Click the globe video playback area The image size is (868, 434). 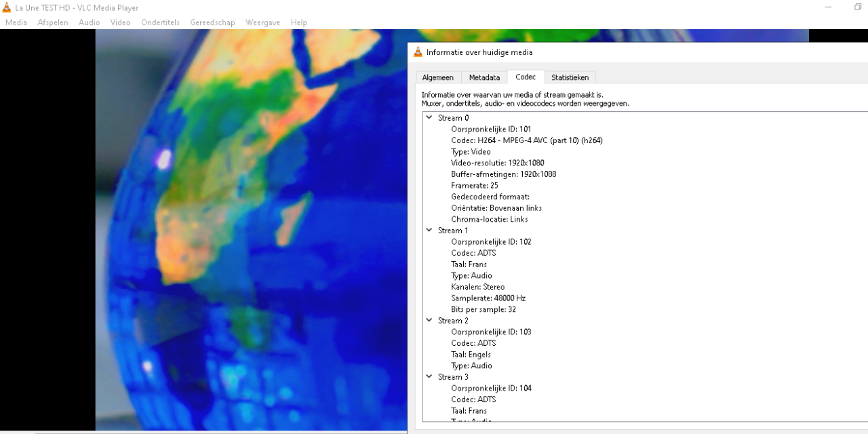point(251,231)
